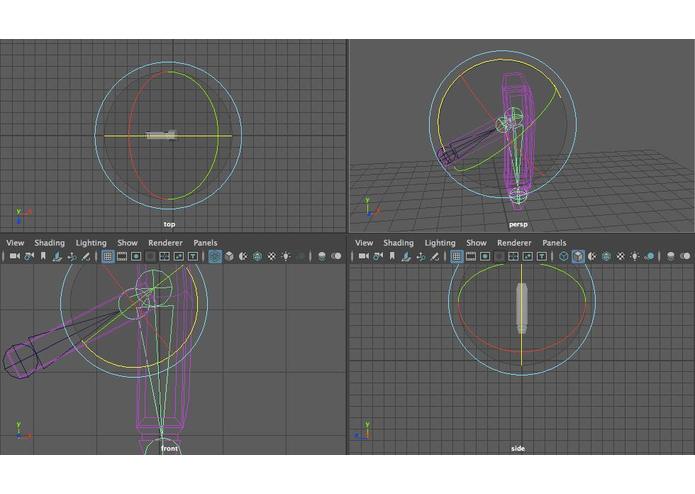
Task: Open Show menu in front panel
Action: click(x=127, y=243)
